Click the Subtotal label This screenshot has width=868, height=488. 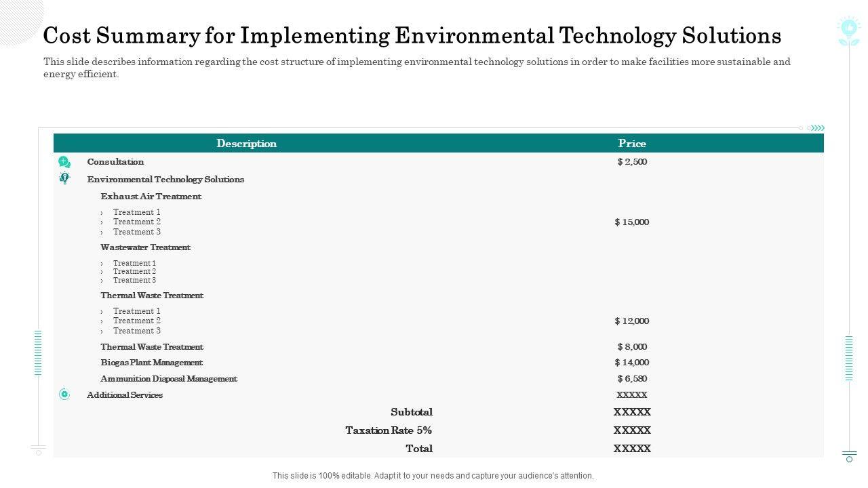coord(412,412)
